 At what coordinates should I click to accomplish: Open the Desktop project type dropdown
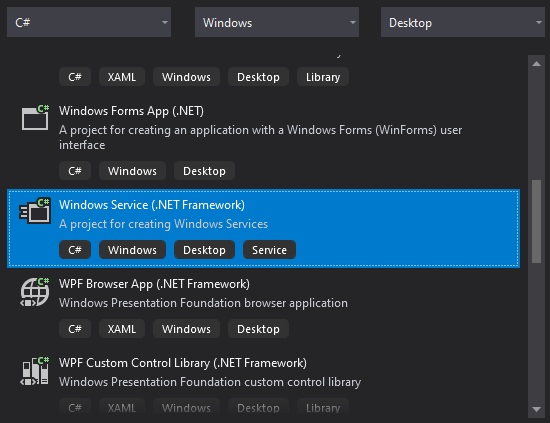point(463,22)
